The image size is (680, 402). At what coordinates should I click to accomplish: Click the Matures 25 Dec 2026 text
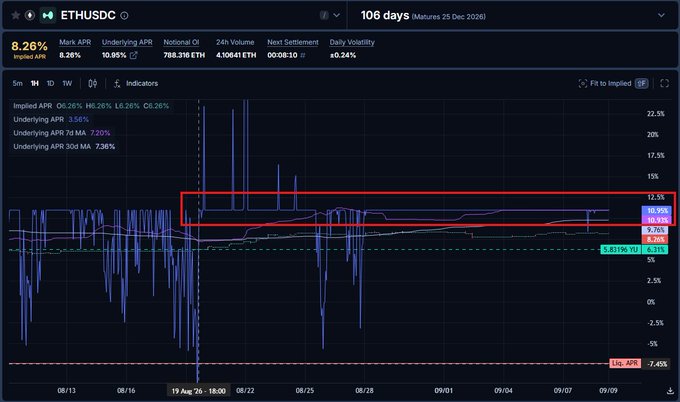click(448, 17)
